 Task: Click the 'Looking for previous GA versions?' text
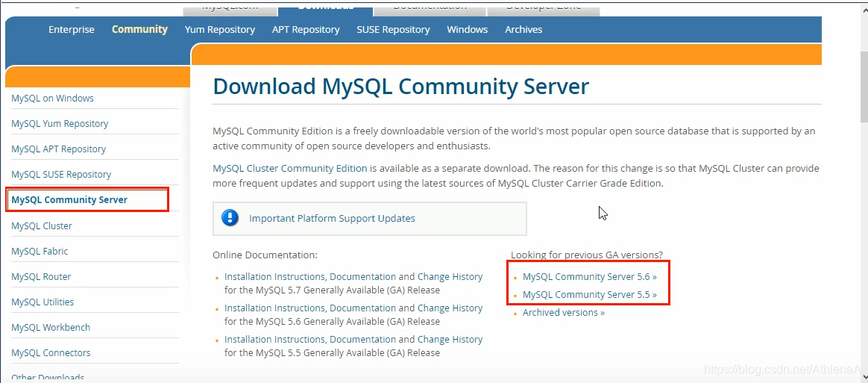(x=587, y=255)
